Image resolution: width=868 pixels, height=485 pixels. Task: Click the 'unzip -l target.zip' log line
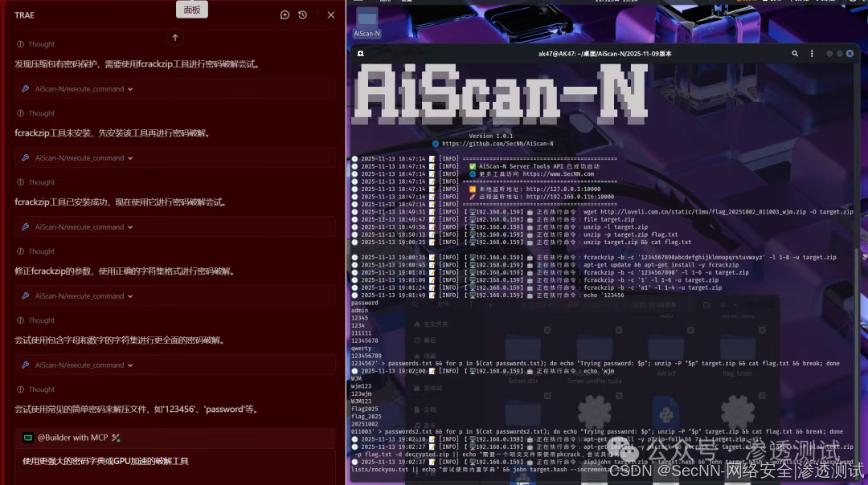[501, 226]
